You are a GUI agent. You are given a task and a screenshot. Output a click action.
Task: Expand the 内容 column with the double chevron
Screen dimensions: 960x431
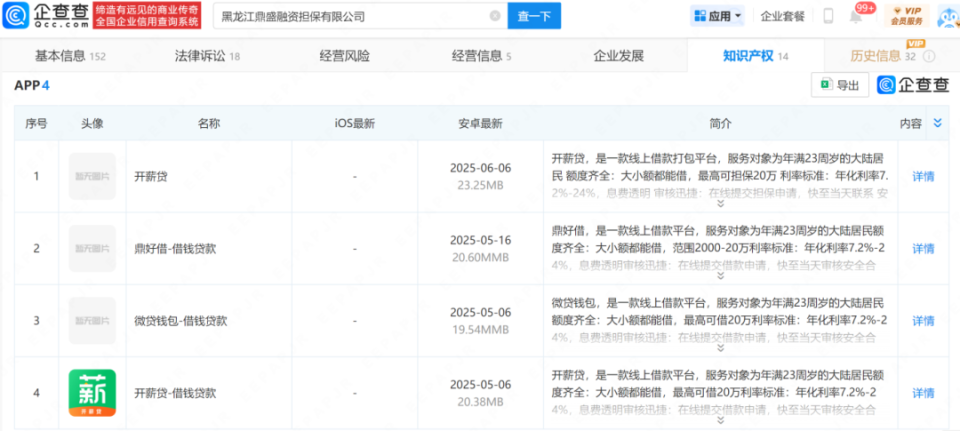(937, 123)
